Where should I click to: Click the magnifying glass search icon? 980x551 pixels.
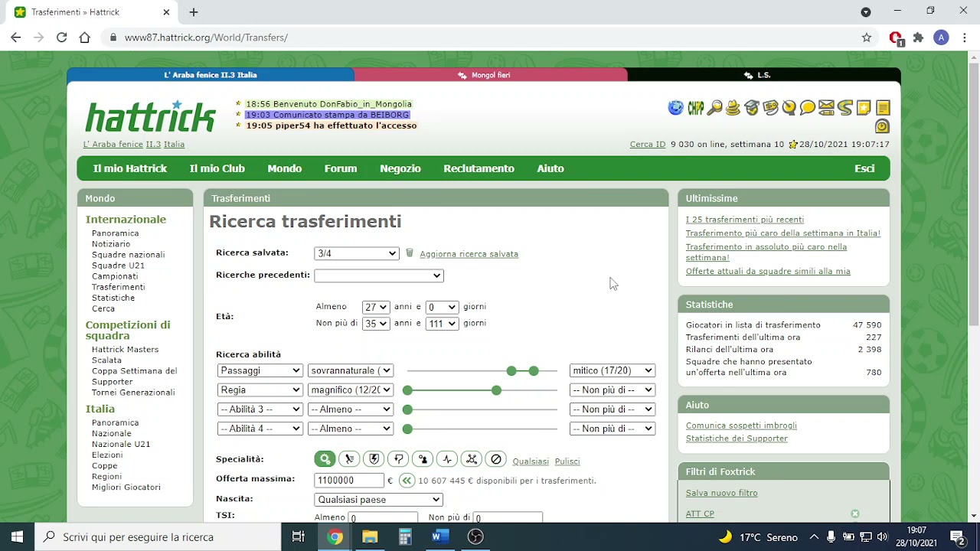tap(714, 108)
